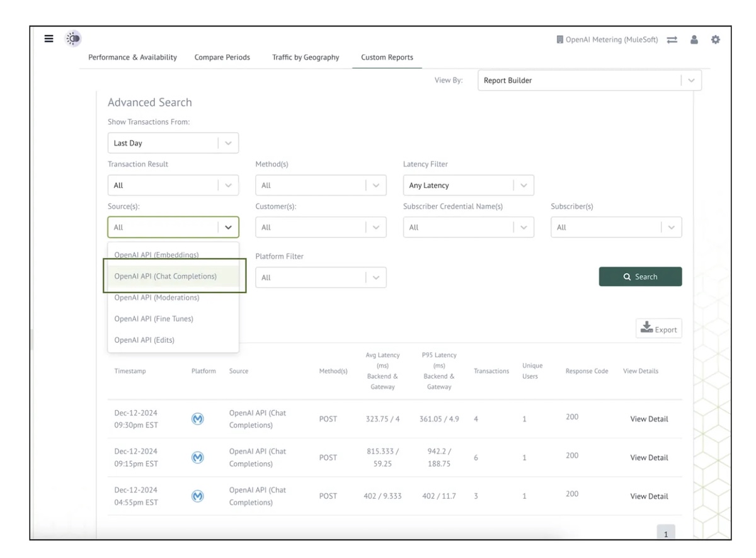Viewport: 756px width, 558px height.
Task: Open the Method(s) dropdown
Action: [x=321, y=185]
